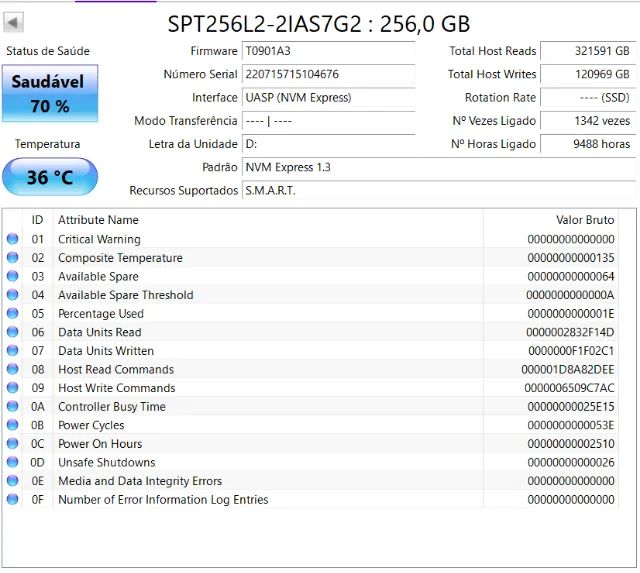Viewport: 640px width, 573px height.
Task: Click the Total Host Writes 120969 GB value
Action: click(588, 75)
